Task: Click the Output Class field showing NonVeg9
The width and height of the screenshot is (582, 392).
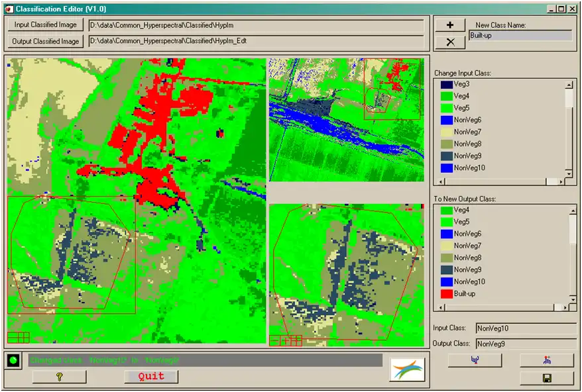Action: [x=526, y=344]
